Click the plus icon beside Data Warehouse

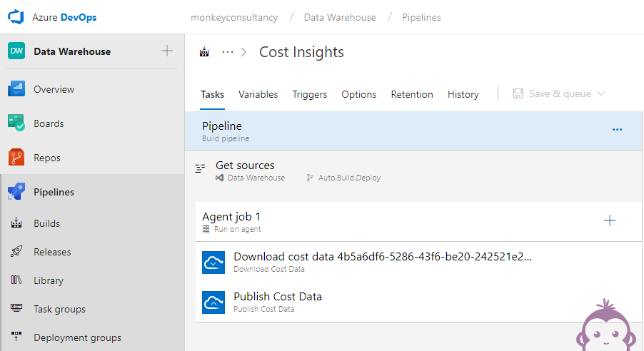(167, 51)
